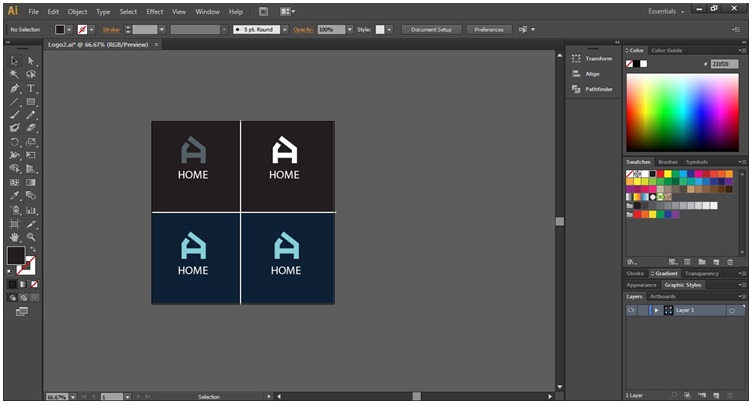Activate the Direct Selection tool

[x=31, y=61]
